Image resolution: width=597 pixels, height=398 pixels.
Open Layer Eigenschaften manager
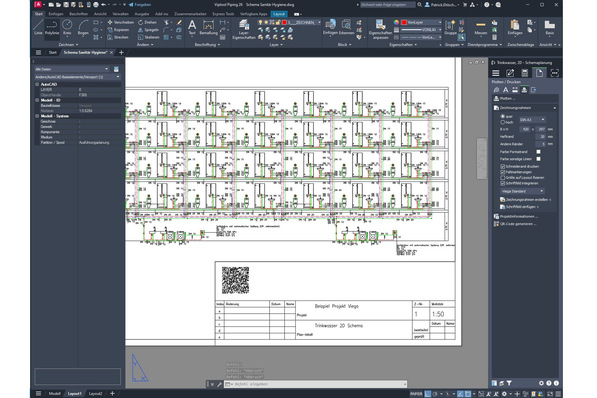coord(244,29)
